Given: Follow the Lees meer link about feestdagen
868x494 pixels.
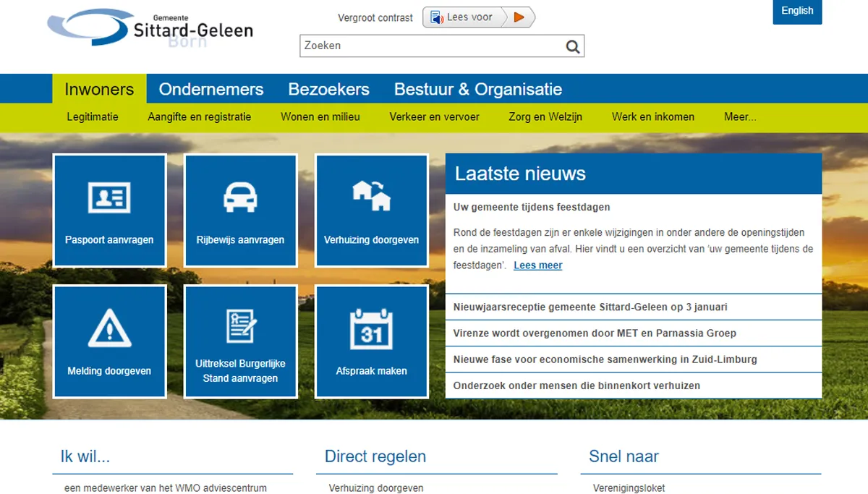Looking at the screenshot, I should tap(537, 265).
